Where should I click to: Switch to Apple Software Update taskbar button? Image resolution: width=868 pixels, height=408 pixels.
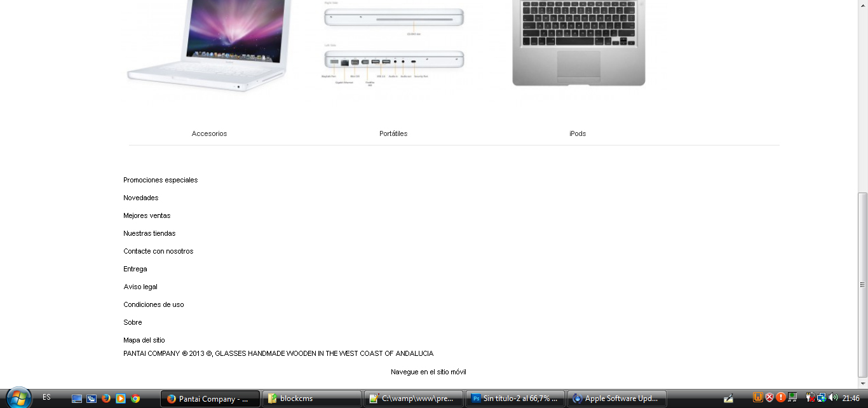(617, 398)
